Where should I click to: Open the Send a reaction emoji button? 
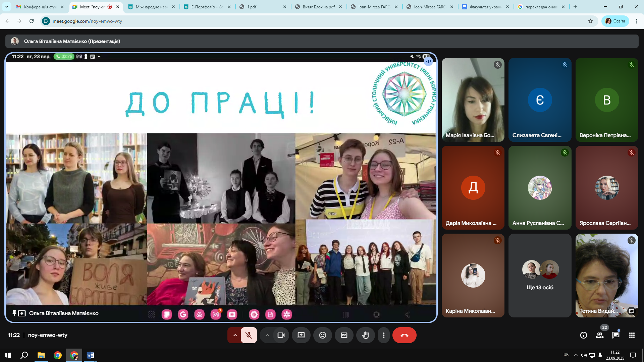pyautogui.click(x=322, y=335)
